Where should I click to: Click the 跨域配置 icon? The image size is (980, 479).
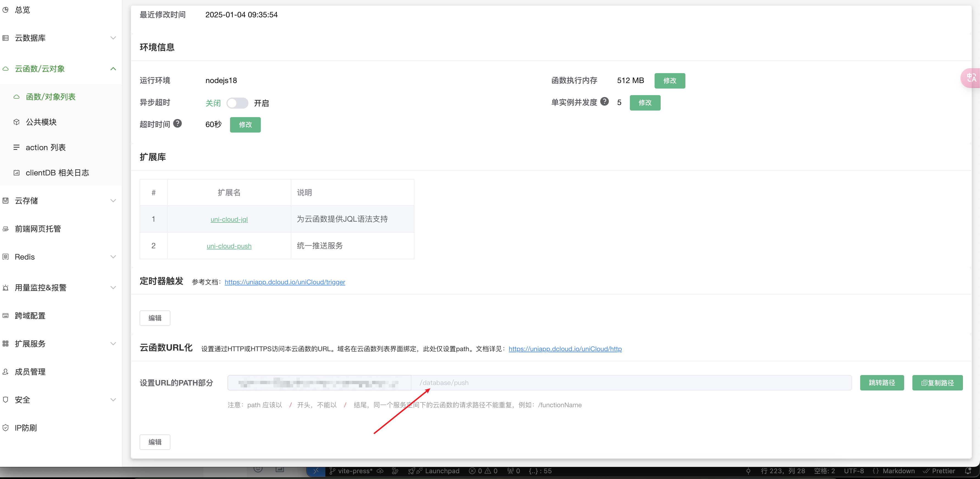click(5, 316)
